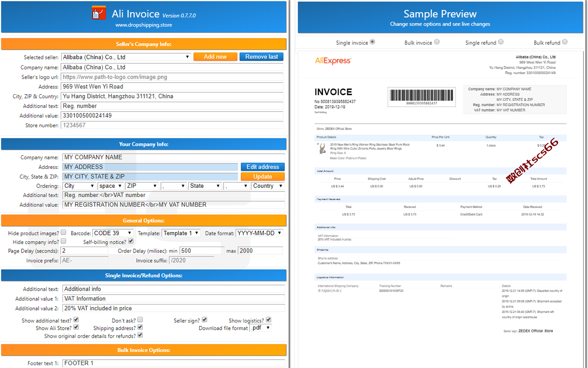Click the Order Delay max field
Viewport: 588px width, 368px height.
[x=260, y=251]
